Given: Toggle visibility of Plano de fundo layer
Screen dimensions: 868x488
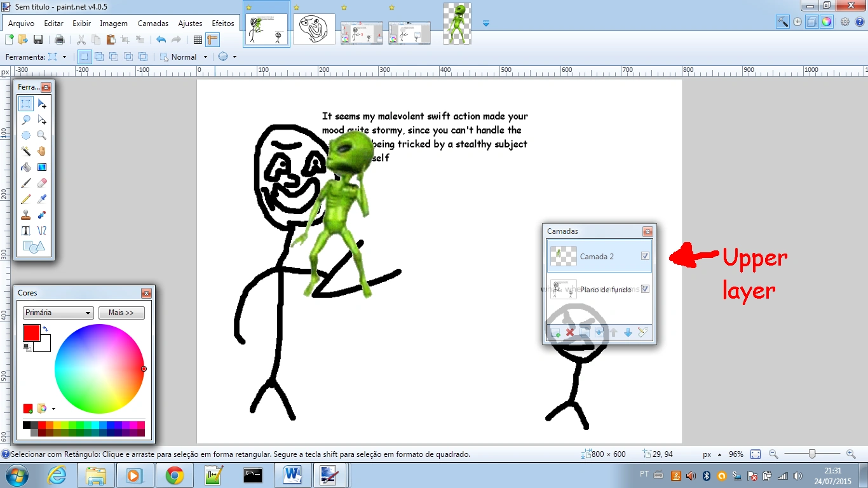Looking at the screenshot, I should 646,289.
